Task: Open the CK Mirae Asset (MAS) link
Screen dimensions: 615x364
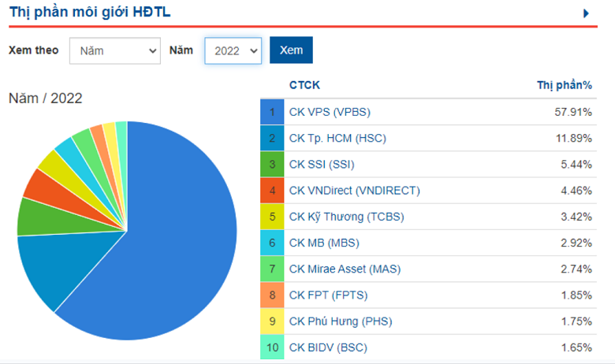Action: pos(345,269)
